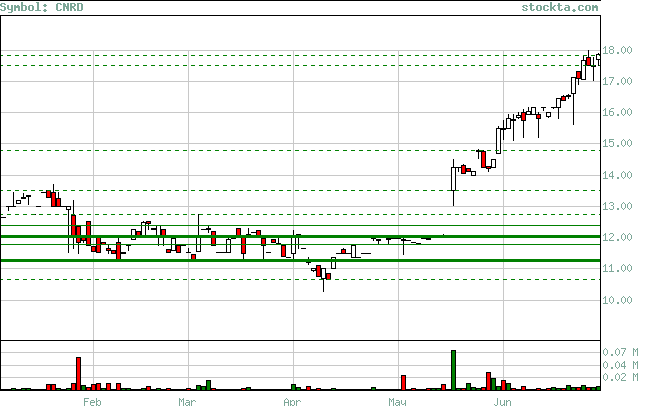Click the Mar month label
655x406 pixels.
[187, 401]
